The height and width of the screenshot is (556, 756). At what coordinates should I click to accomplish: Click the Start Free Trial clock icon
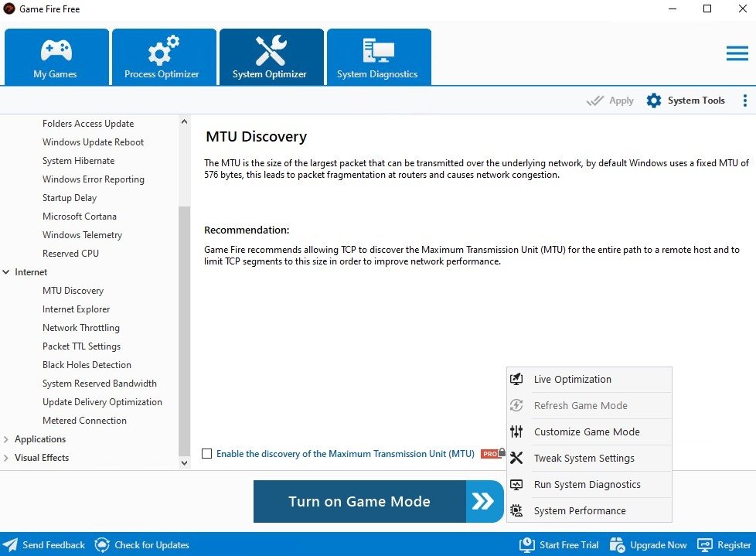click(x=527, y=545)
